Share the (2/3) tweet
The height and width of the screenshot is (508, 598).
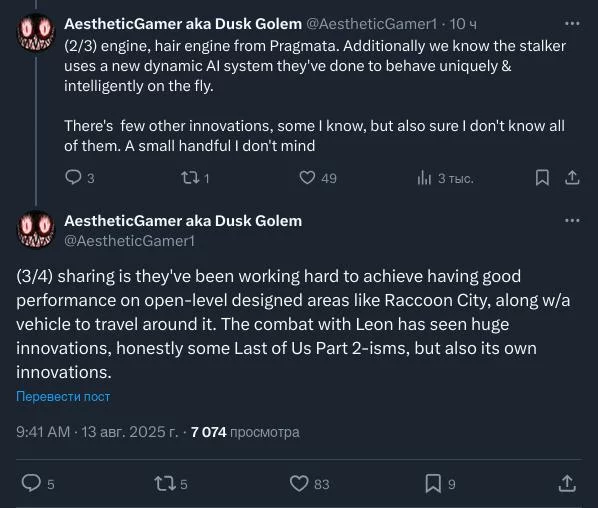572,178
